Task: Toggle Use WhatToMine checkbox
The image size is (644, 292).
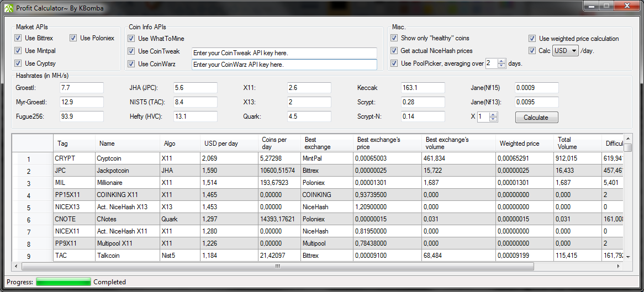Action: tap(131, 39)
